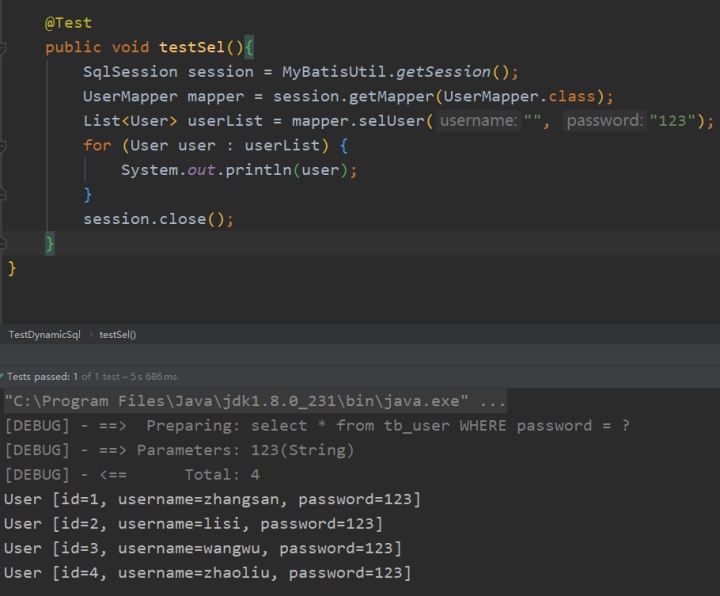
Task: Click the List<User> userList declaration
Action: [173, 121]
